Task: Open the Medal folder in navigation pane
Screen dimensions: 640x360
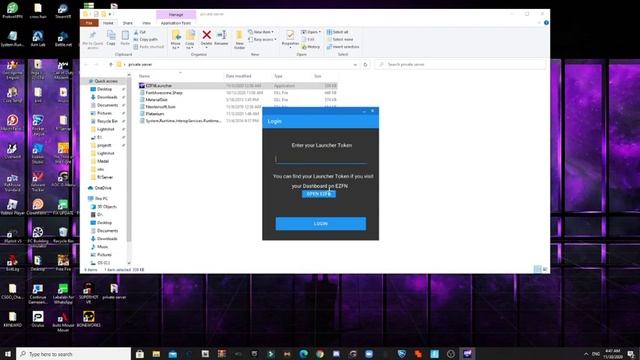Action: pos(102,161)
